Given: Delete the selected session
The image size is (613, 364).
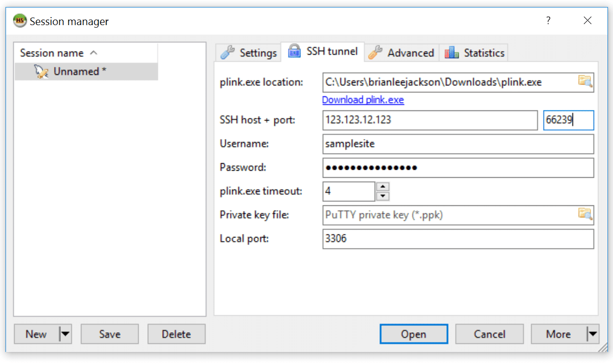Looking at the screenshot, I should point(176,334).
